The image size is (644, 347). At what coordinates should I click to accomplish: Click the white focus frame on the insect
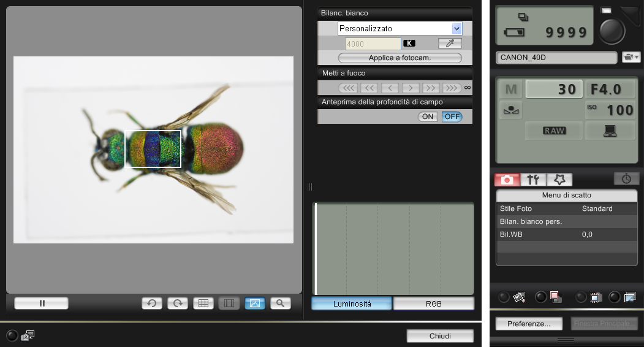point(153,149)
